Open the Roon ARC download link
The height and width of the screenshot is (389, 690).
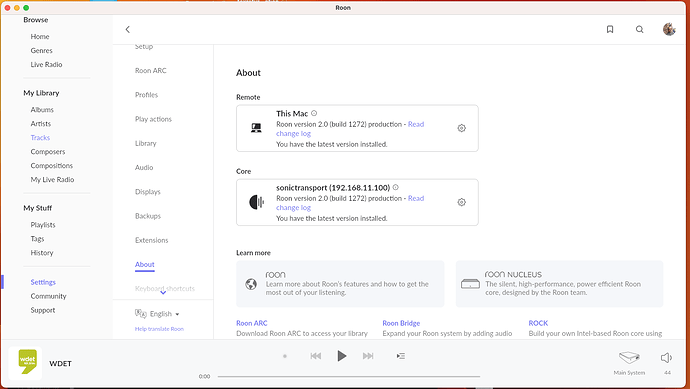point(252,323)
